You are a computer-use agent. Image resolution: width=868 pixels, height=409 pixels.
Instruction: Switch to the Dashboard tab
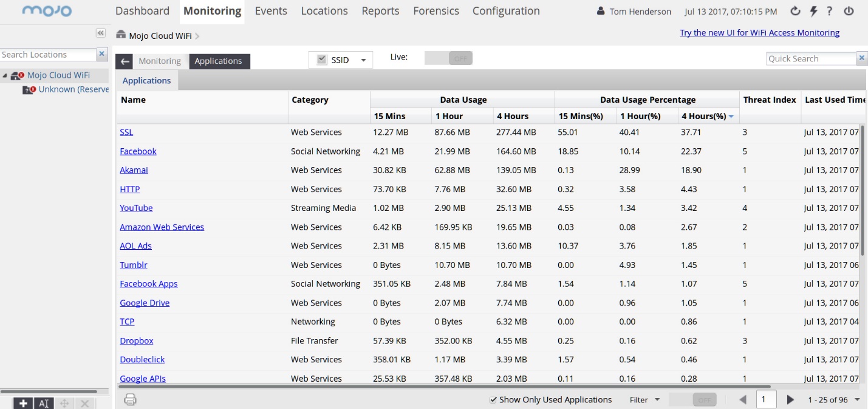[x=142, y=11]
